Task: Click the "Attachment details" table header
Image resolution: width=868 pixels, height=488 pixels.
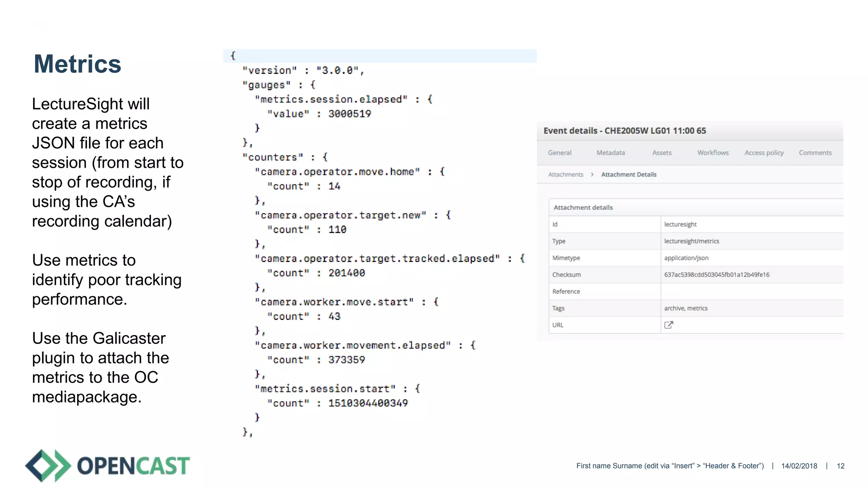Action: point(696,208)
